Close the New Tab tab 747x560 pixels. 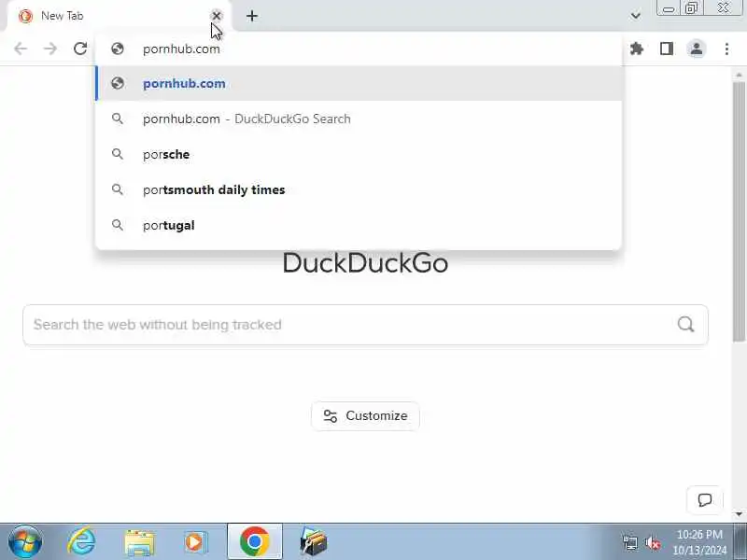(217, 16)
